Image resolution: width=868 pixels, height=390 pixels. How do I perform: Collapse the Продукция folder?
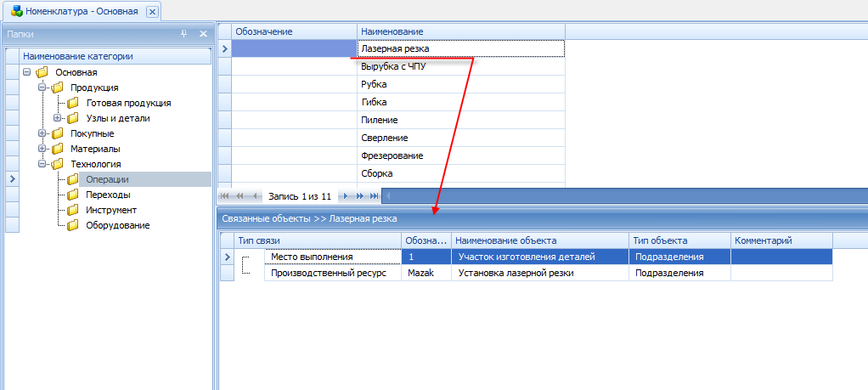coord(42,88)
